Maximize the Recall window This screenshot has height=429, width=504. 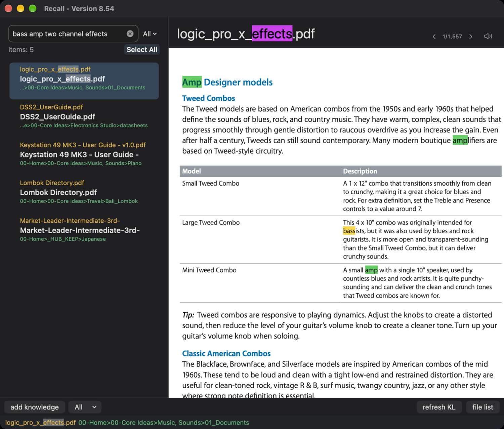(33, 8)
